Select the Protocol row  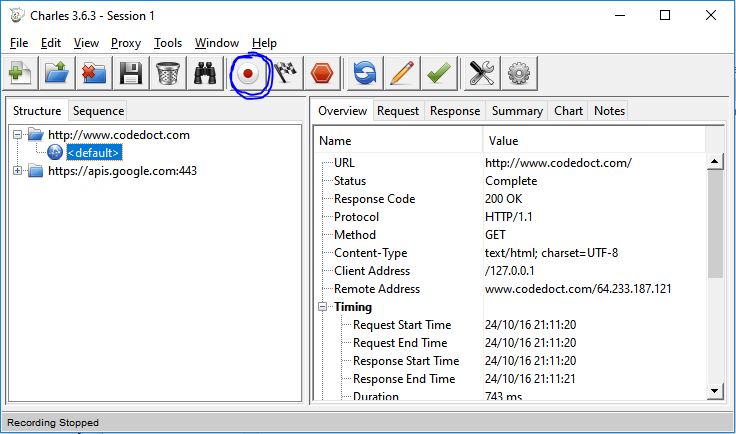pos(512,217)
